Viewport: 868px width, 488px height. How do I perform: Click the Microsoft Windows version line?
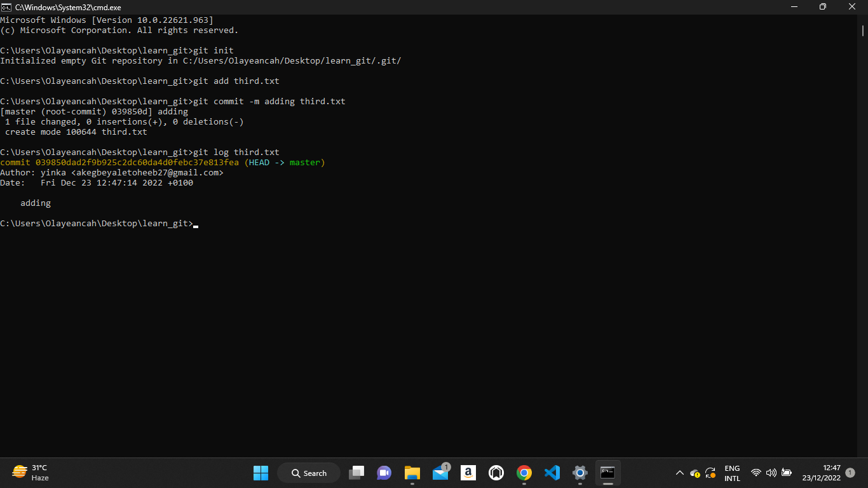pos(107,20)
